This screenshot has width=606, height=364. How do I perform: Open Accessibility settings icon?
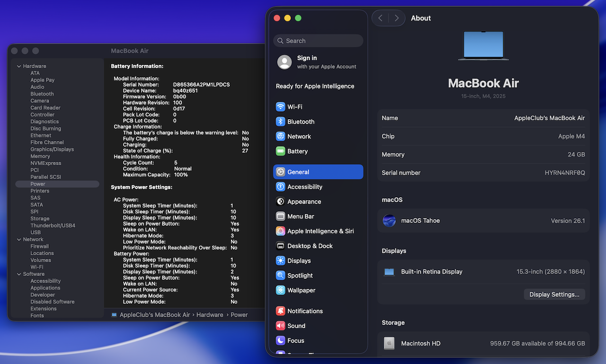(x=281, y=187)
